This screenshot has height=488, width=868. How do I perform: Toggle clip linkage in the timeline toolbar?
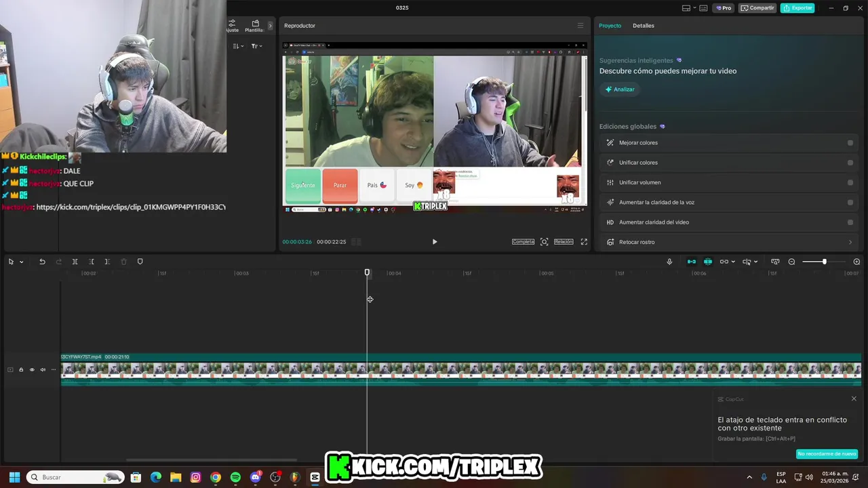coord(724,262)
